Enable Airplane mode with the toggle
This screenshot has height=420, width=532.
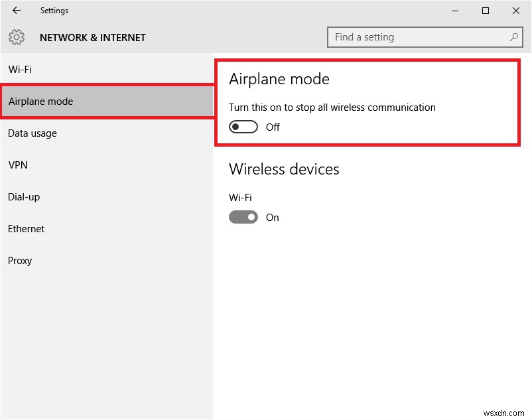point(243,126)
